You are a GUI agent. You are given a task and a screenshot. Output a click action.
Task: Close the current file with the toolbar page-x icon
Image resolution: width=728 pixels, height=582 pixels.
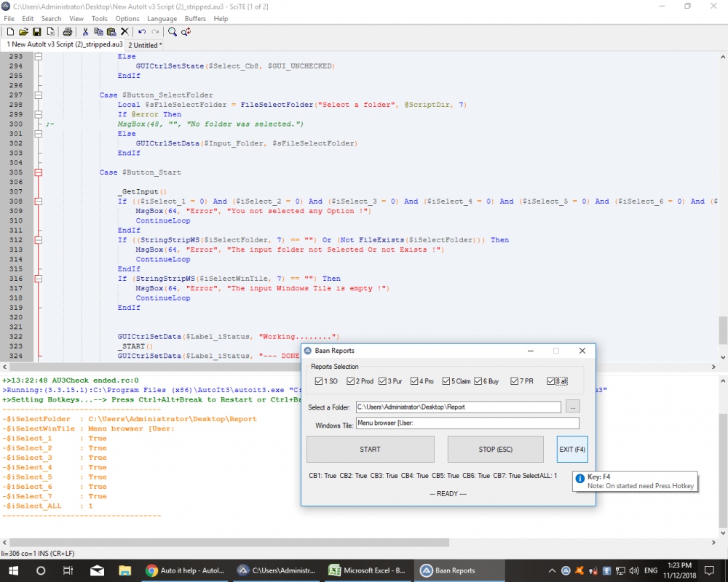[x=50, y=31]
